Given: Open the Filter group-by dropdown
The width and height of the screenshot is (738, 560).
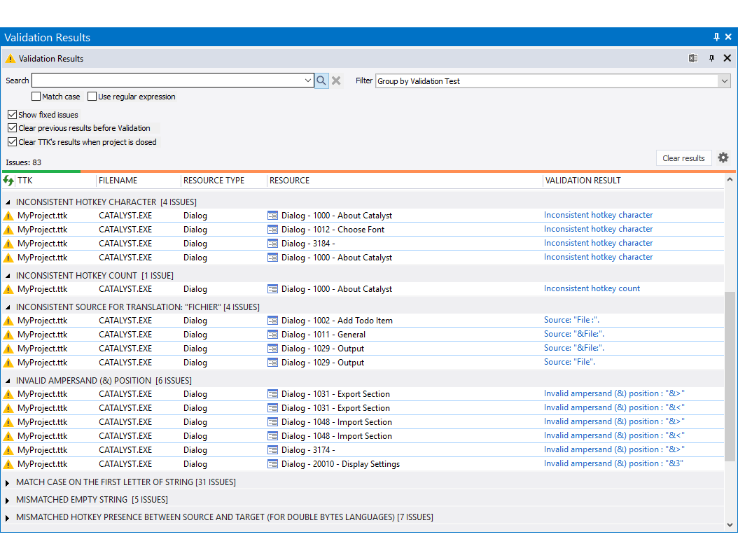Looking at the screenshot, I should coord(724,81).
